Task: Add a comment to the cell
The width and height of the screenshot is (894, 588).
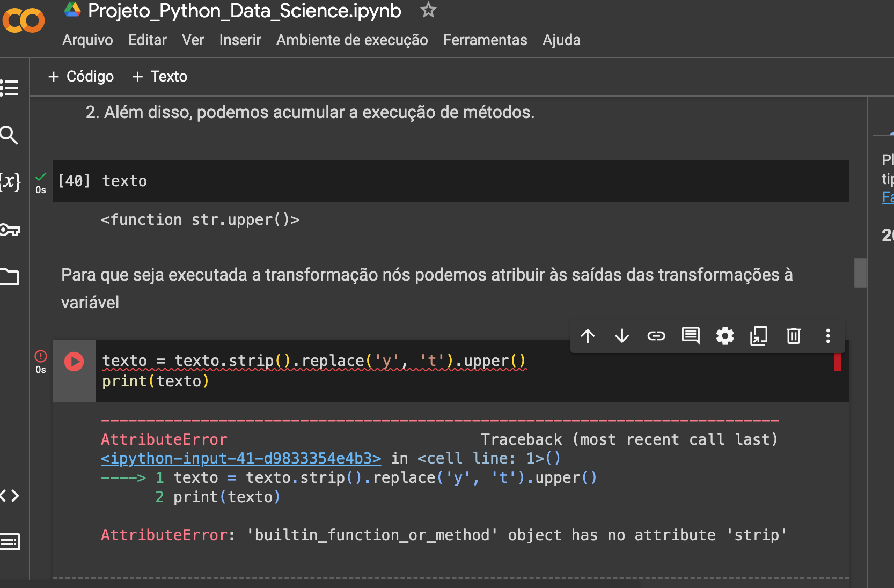Action: coord(691,336)
